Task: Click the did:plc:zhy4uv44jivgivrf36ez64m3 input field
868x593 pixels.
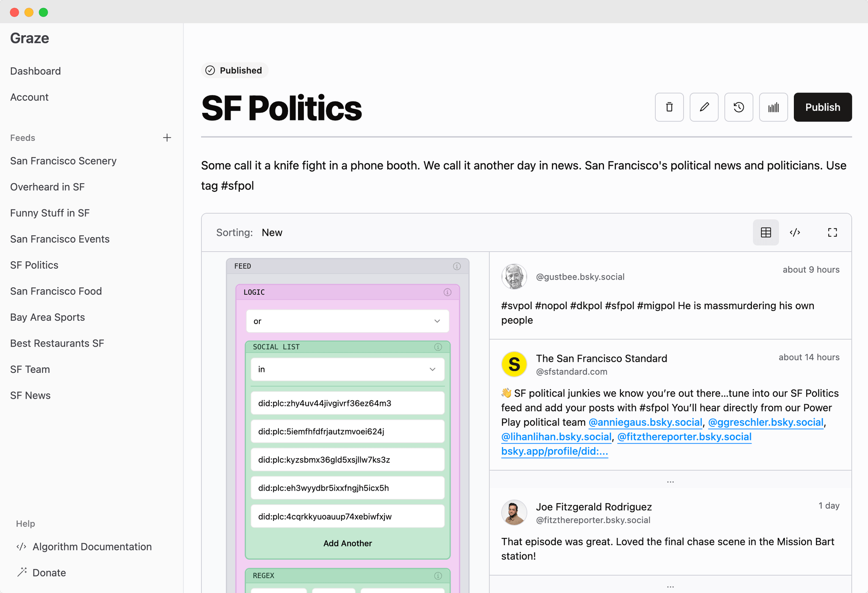Action: [348, 403]
